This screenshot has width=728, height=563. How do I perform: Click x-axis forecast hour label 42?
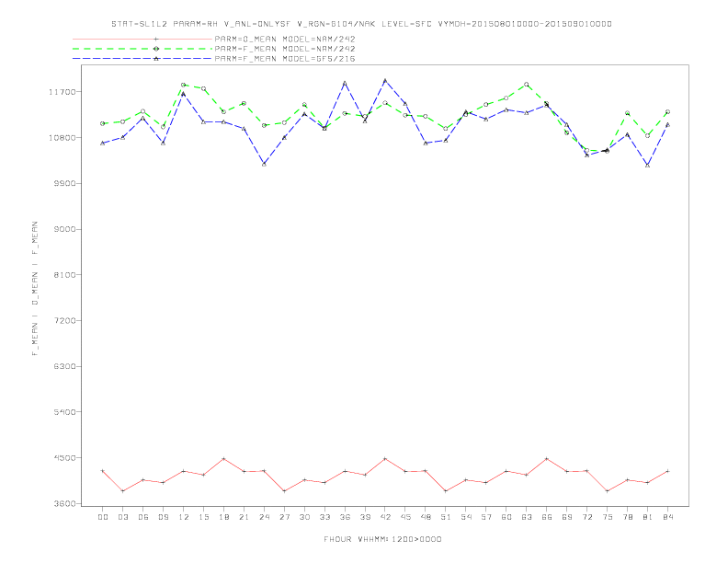coord(385,517)
